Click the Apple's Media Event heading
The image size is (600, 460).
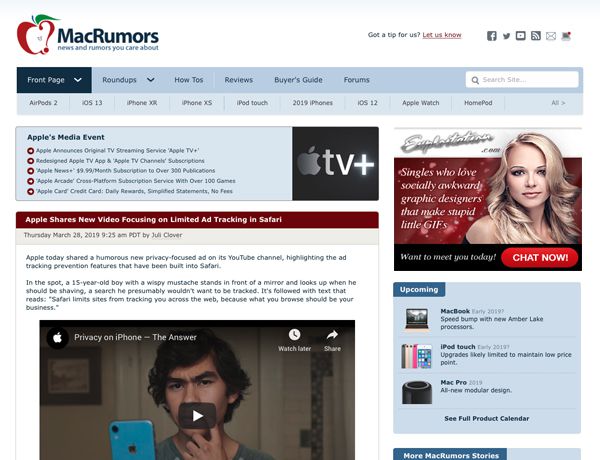pyautogui.click(x=66, y=137)
